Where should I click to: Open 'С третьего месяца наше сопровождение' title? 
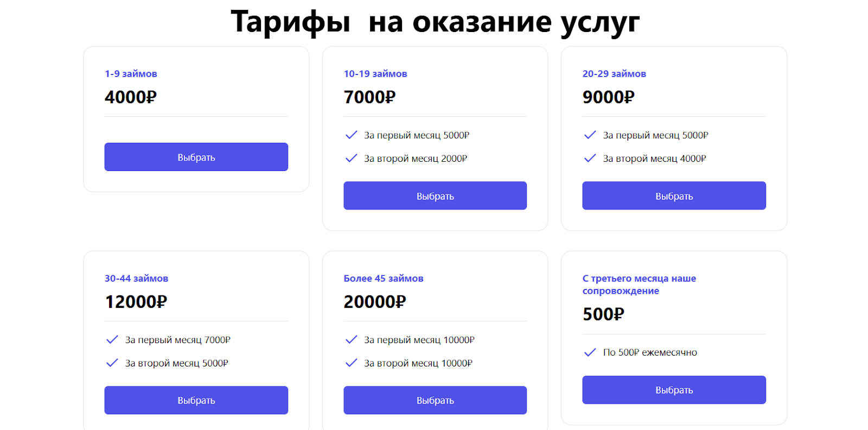[639, 284]
